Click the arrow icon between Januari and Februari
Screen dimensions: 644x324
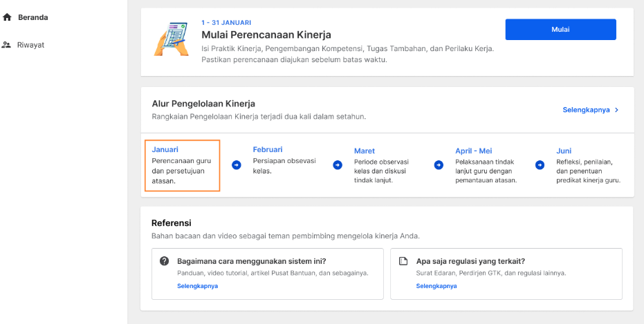pyautogui.click(x=236, y=165)
